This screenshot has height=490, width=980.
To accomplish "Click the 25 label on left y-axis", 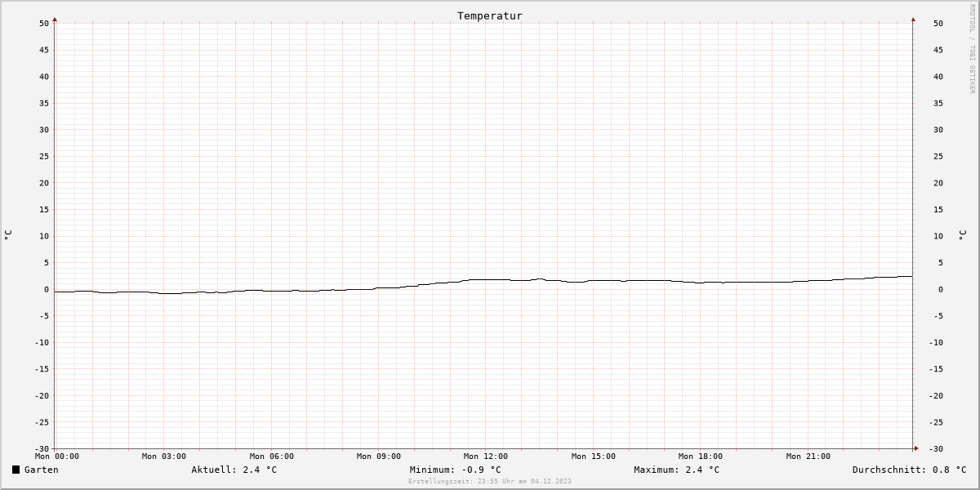I will point(44,156).
